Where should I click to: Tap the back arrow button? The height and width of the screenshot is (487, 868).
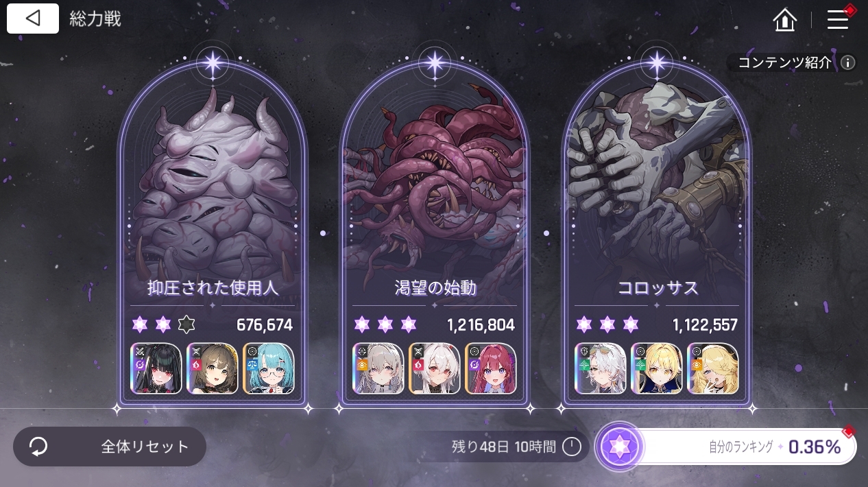[33, 19]
